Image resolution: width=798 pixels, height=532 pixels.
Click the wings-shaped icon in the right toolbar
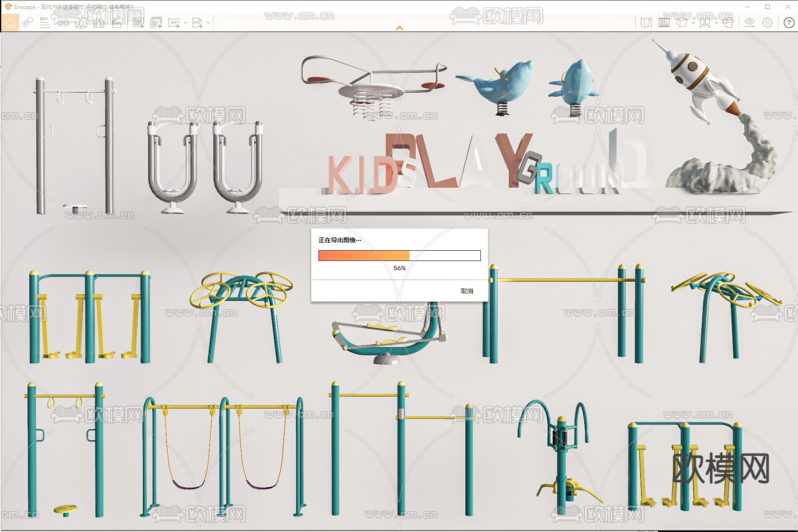point(705,23)
